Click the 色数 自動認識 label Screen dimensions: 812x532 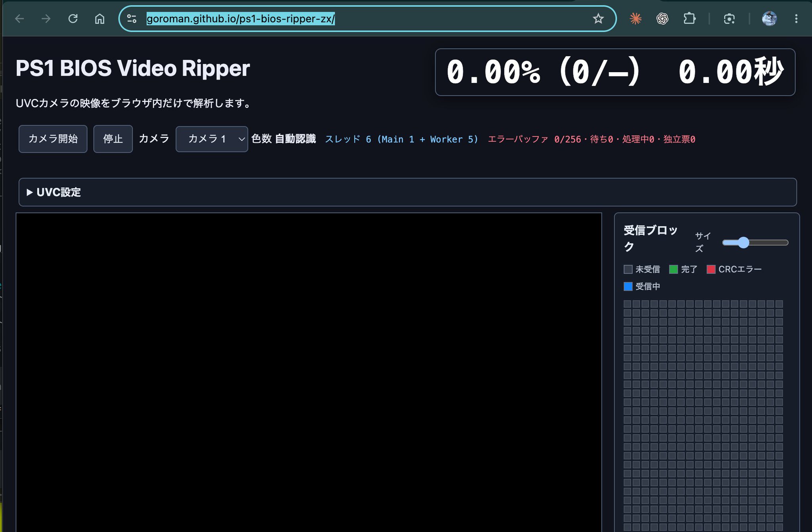coord(283,139)
